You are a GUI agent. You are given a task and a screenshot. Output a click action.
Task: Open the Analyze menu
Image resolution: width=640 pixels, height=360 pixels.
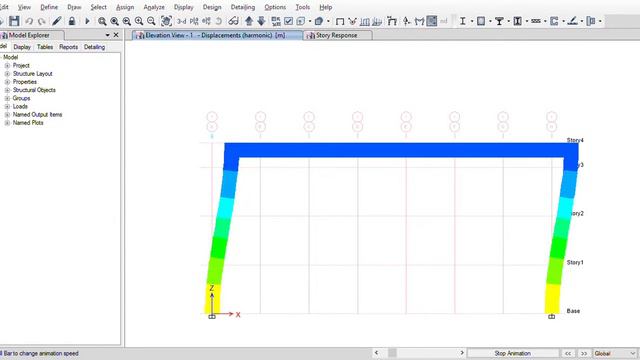coord(154,7)
